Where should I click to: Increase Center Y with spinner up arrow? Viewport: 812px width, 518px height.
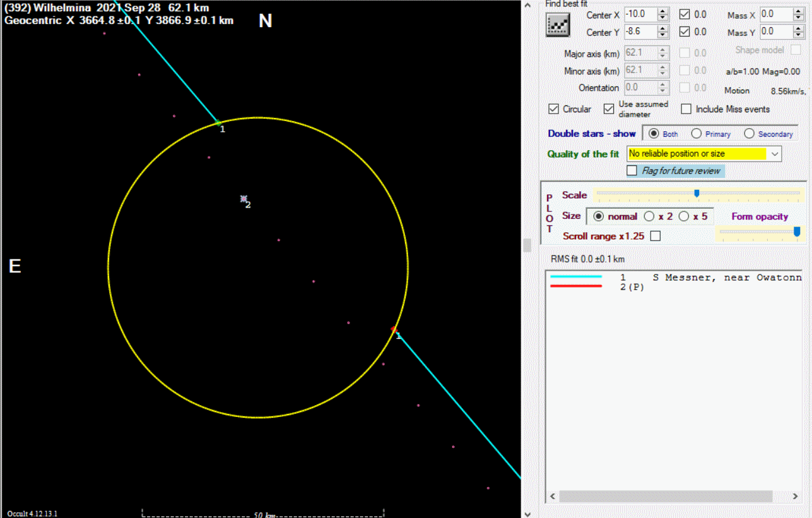point(662,28)
